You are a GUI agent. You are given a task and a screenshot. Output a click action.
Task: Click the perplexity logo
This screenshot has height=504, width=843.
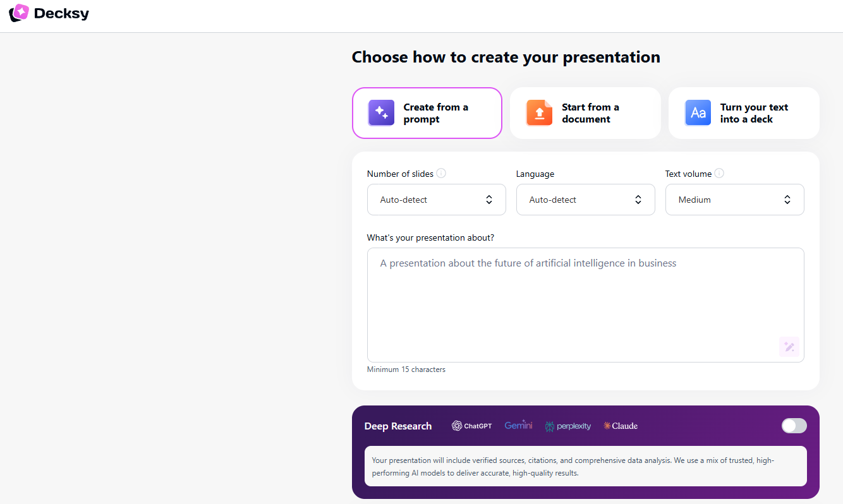coord(568,426)
